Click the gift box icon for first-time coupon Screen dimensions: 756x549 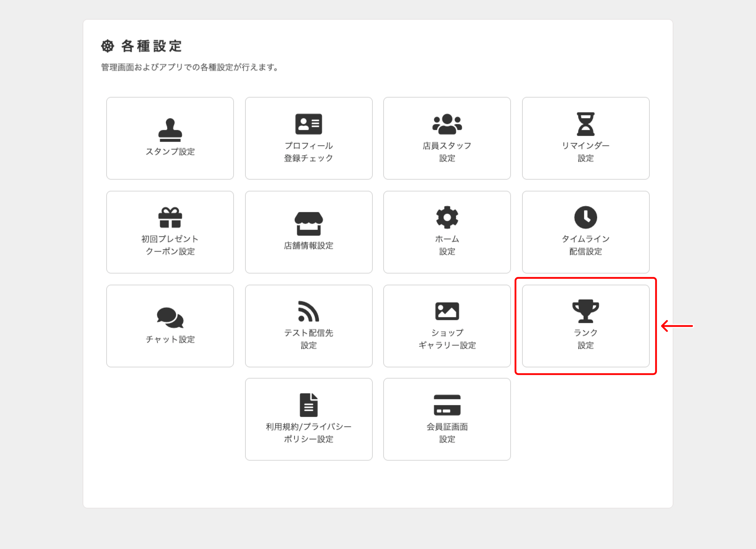click(x=170, y=218)
